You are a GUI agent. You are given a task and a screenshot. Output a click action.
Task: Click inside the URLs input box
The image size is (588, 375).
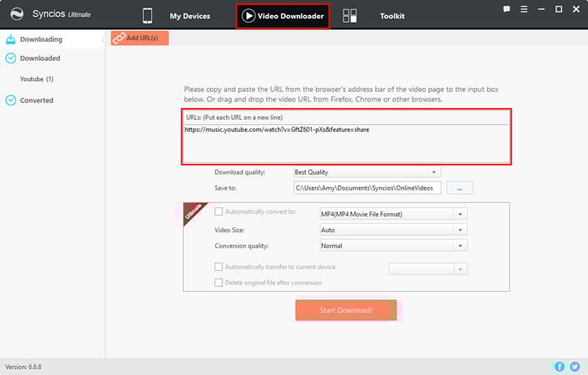[346, 143]
